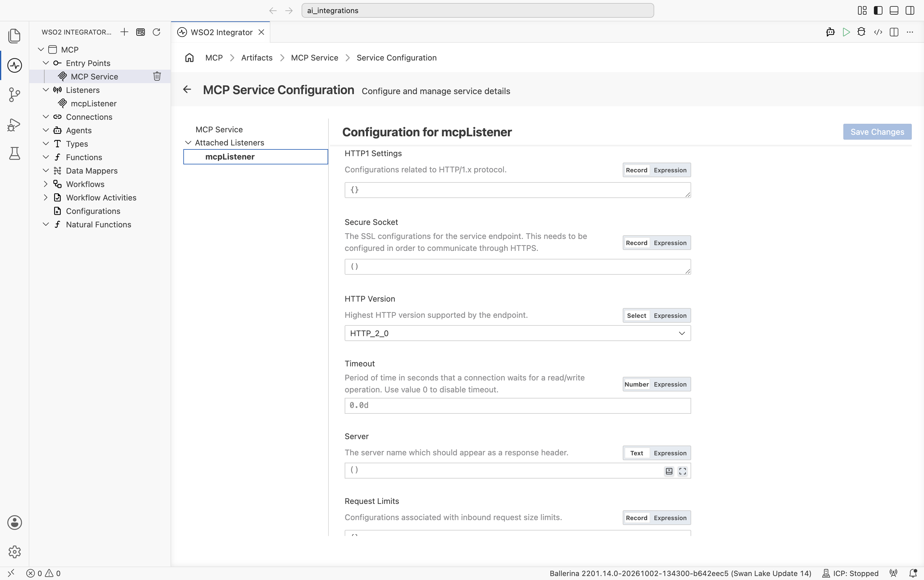
Task: Click the ai_integrations search bar
Action: click(x=478, y=10)
